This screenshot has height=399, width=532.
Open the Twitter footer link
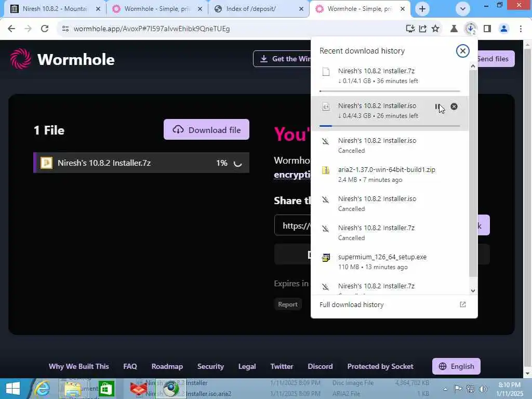coord(282,366)
